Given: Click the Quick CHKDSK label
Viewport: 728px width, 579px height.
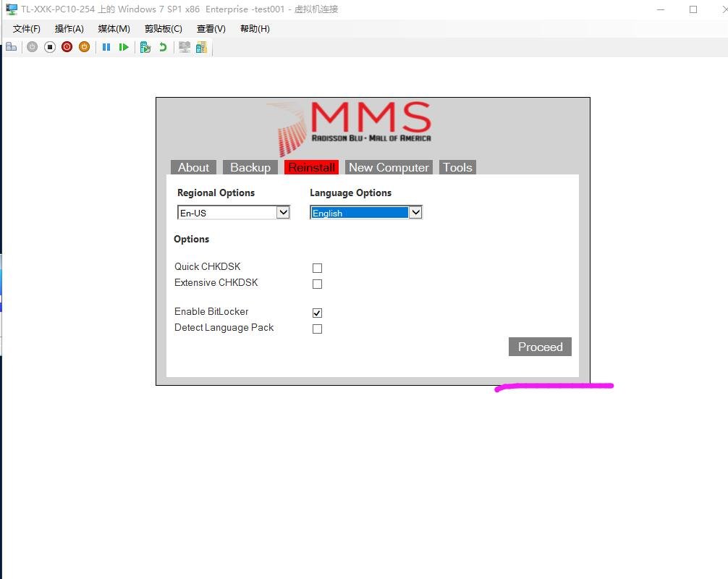Looking at the screenshot, I should point(208,266).
